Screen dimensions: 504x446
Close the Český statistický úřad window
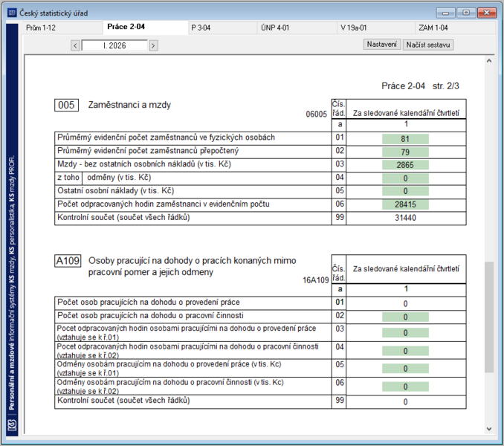click(x=487, y=13)
